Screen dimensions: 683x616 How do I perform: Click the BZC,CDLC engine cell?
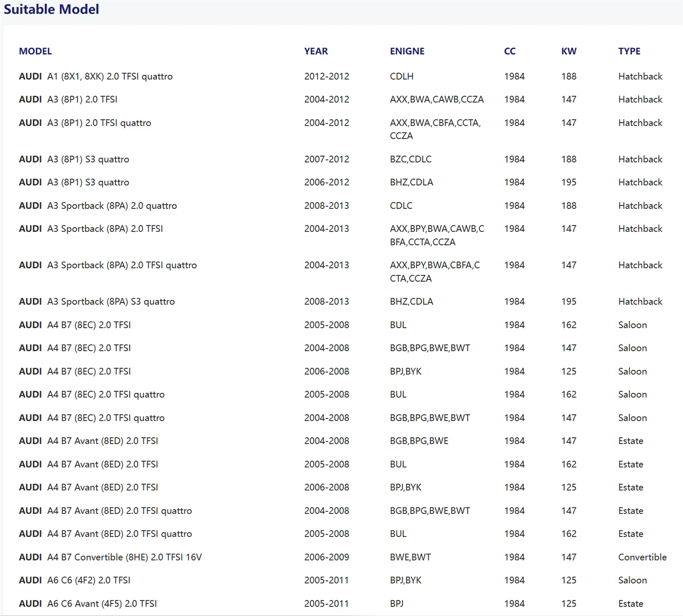(411, 159)
